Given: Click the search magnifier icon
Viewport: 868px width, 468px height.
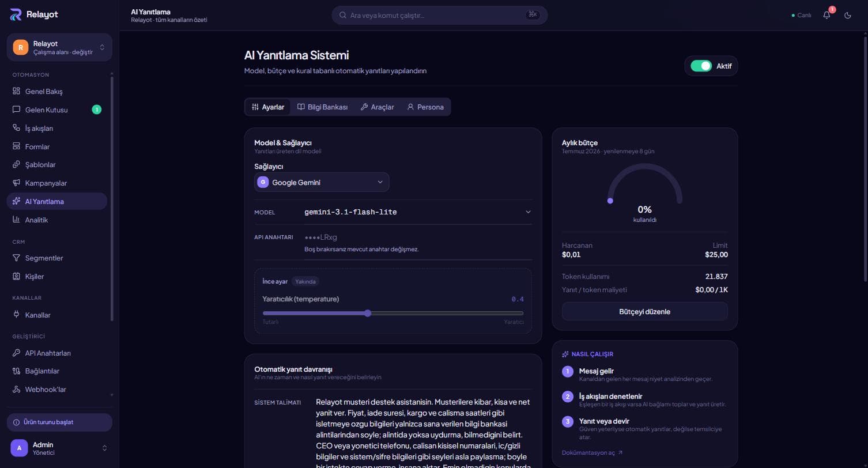Looking at the screenshot, I should pyautogui.click(x=343, y=15).
